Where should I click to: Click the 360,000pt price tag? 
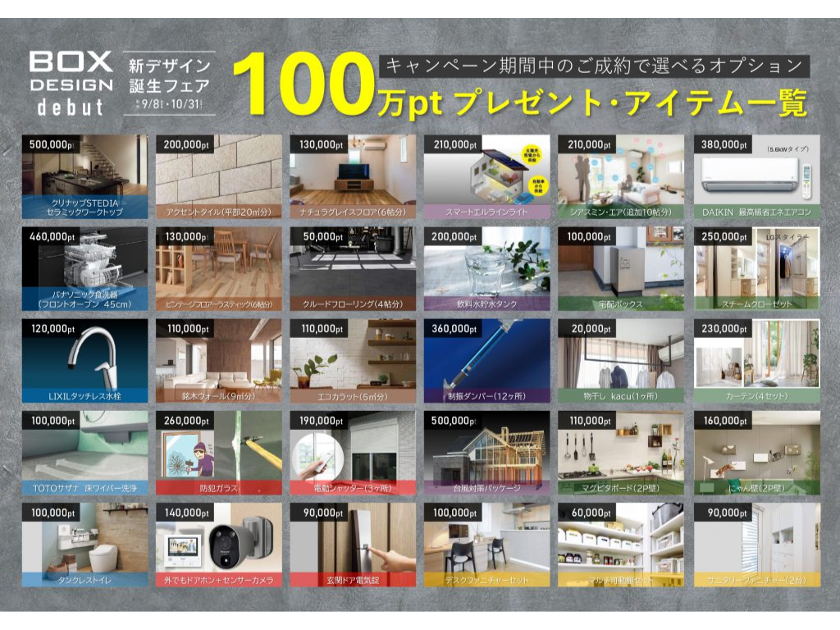(x=454, y=328)
